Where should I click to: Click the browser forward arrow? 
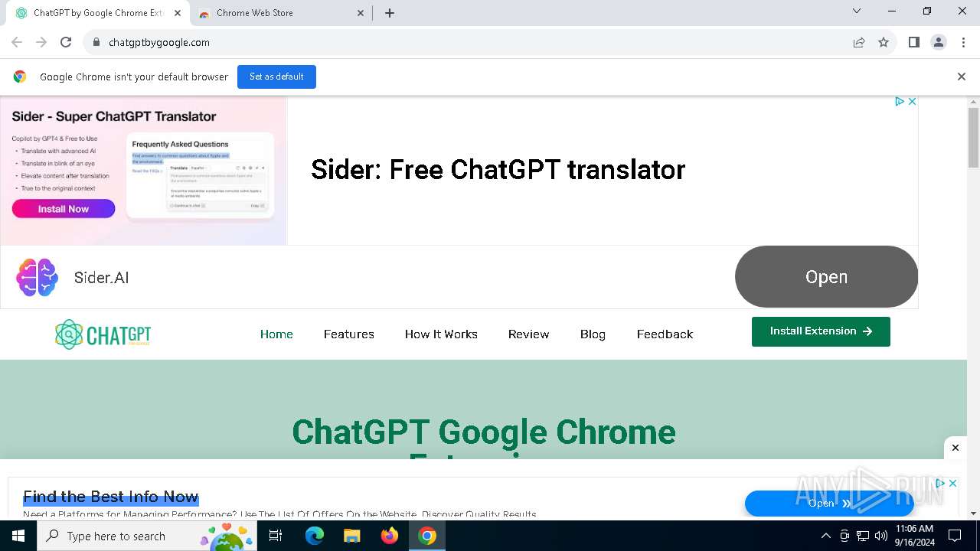[x=41, y=42]
